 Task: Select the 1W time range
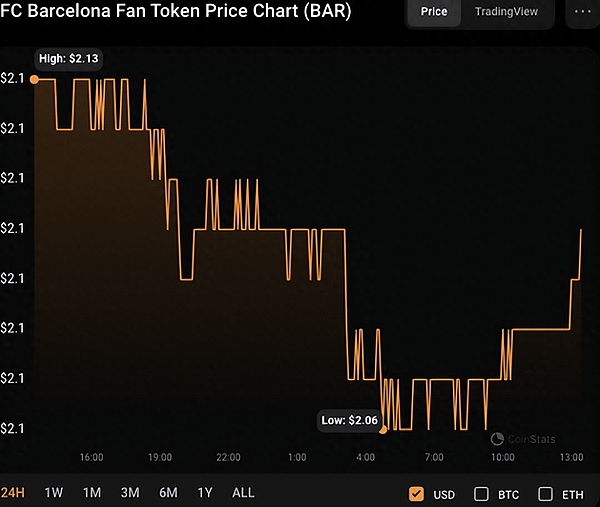coord(54,493)
